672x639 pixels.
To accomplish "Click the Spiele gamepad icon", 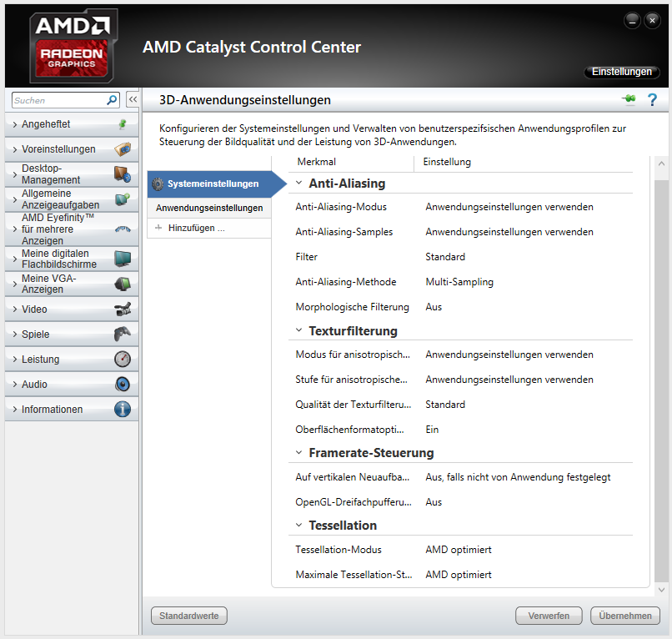I will [123, 334].
